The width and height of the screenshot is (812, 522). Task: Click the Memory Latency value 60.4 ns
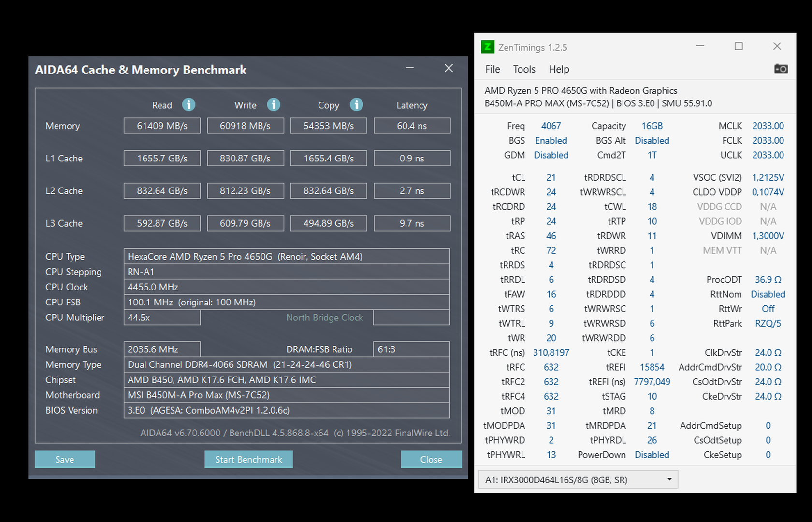pyautogui.click(x=412, y=126)
